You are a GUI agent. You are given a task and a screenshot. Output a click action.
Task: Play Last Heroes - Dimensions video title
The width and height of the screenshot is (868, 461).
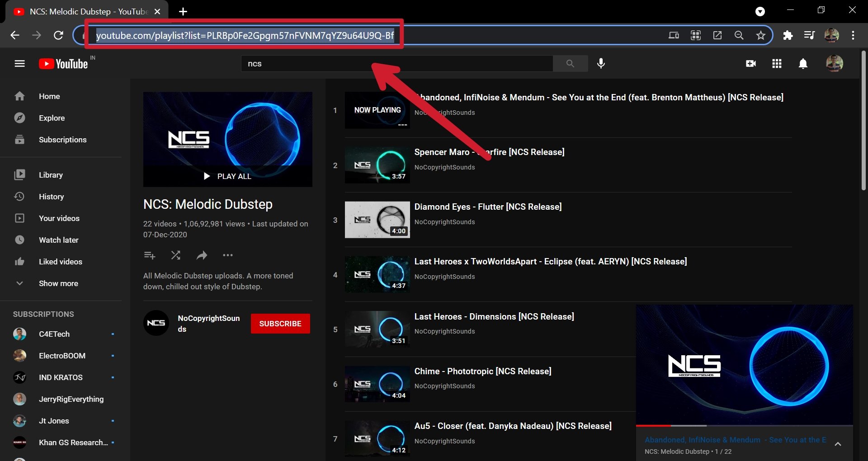pos(494,317)
